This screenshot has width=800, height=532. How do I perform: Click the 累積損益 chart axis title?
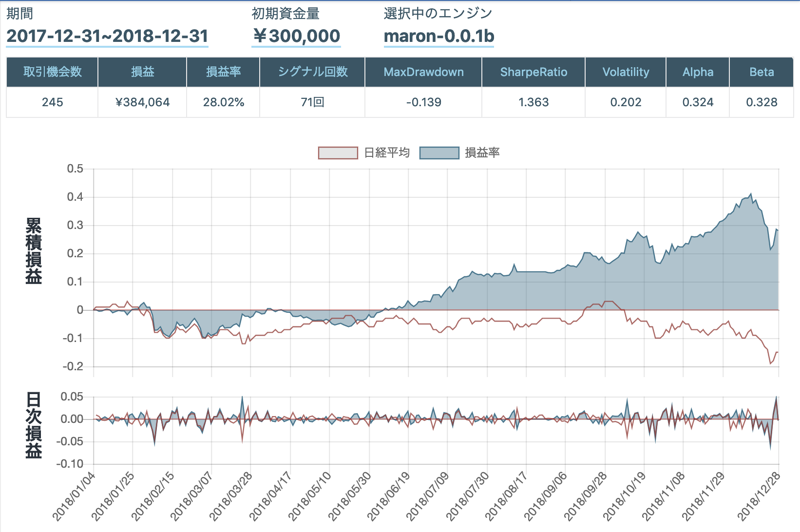click(34, 251)
